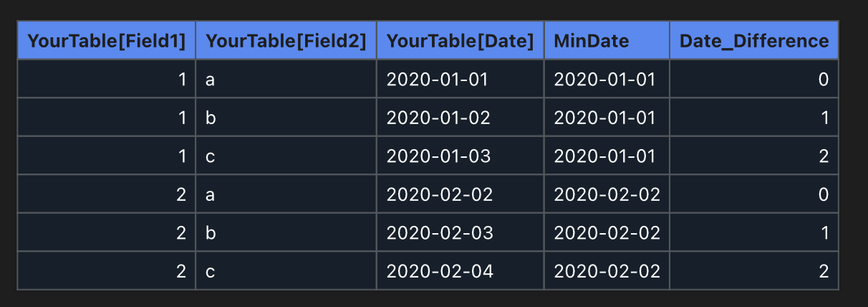Select the YourTable[Date] cell in the first data row

click(x=437, y=79)
